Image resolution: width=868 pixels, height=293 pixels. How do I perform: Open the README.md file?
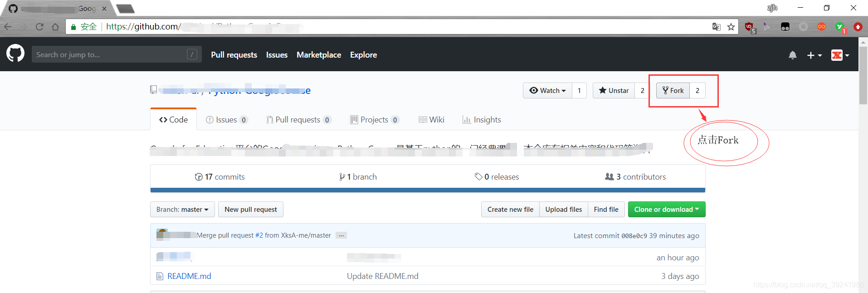pyautogui.click(x=189, y=276)
